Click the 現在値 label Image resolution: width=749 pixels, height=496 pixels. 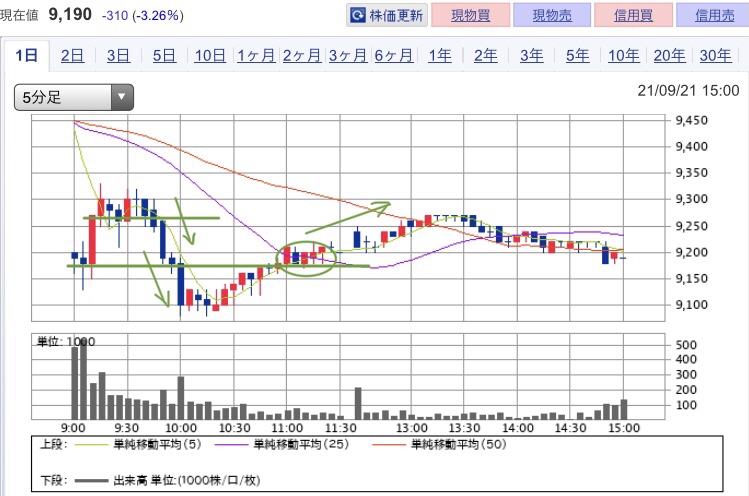19,15
